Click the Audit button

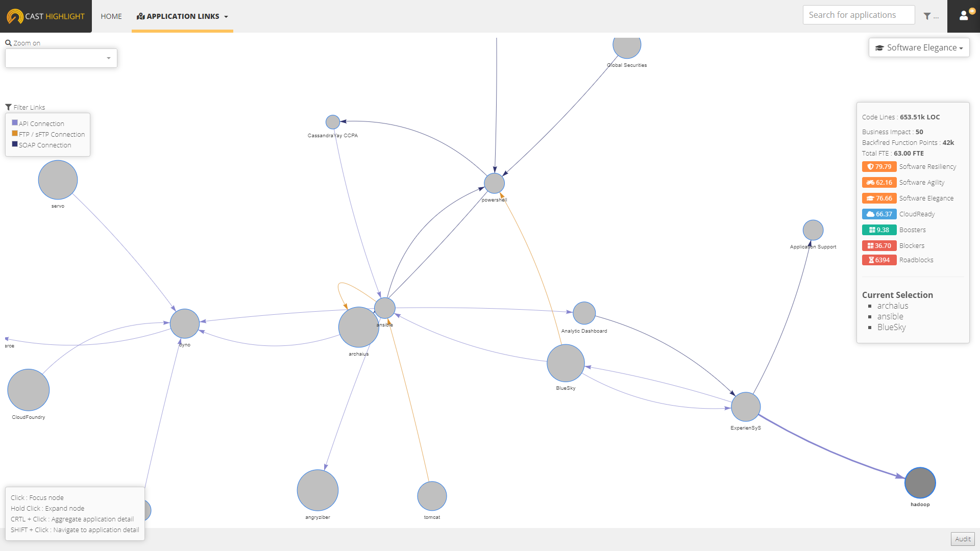[963, 538]
